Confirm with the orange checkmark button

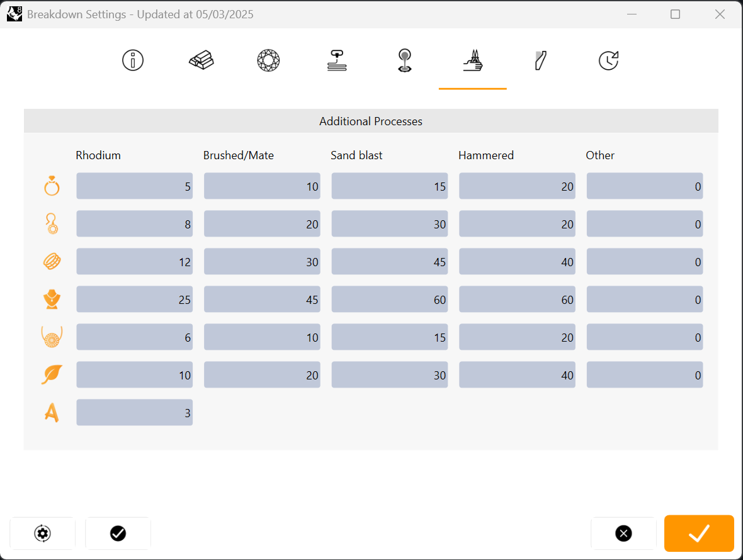[699, 534]
